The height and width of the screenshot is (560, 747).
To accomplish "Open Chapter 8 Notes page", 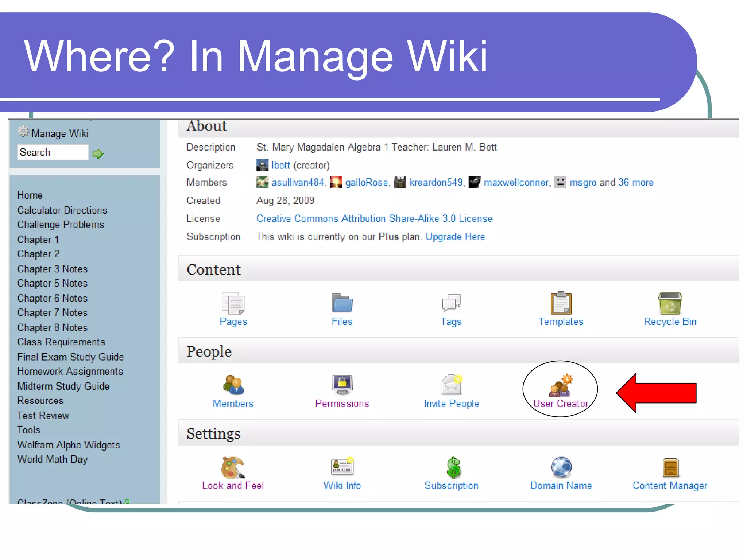I will pos(53,327).
